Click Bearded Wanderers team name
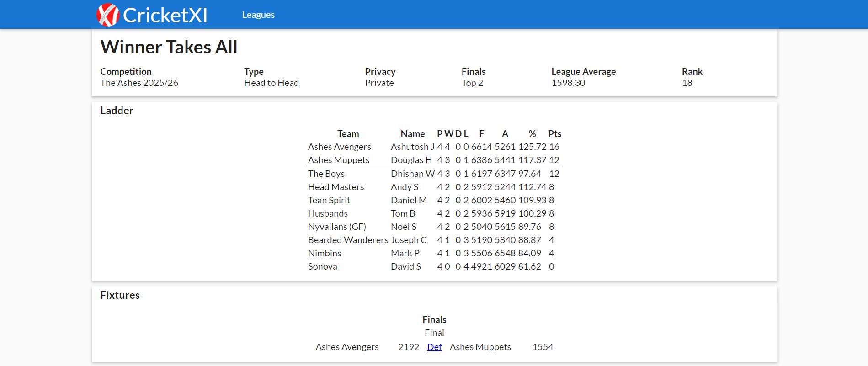Image resolution: width=868 pixels, height=366 pixels. pos(348,240)
